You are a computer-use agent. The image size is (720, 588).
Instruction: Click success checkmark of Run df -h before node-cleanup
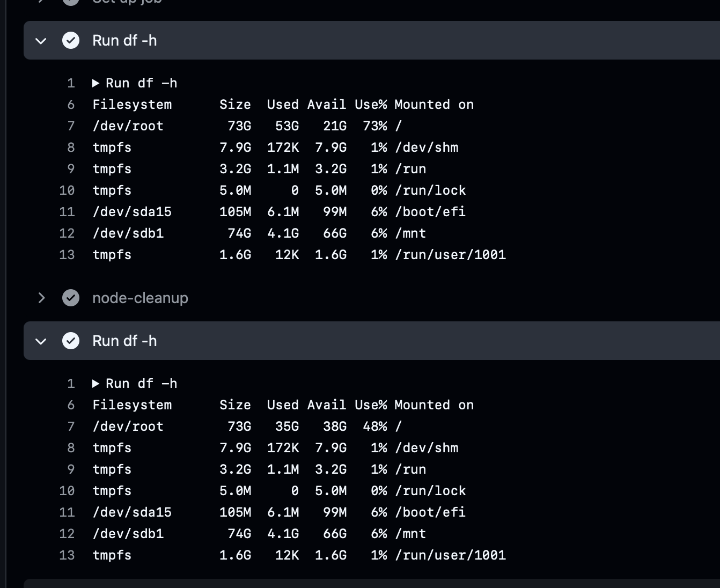coord(71,40)
